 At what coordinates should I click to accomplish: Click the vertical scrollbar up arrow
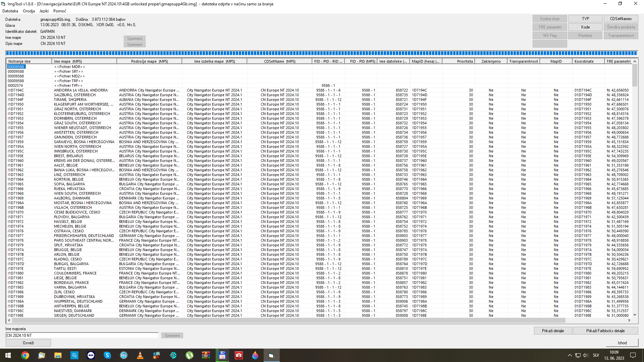(635, 62)
